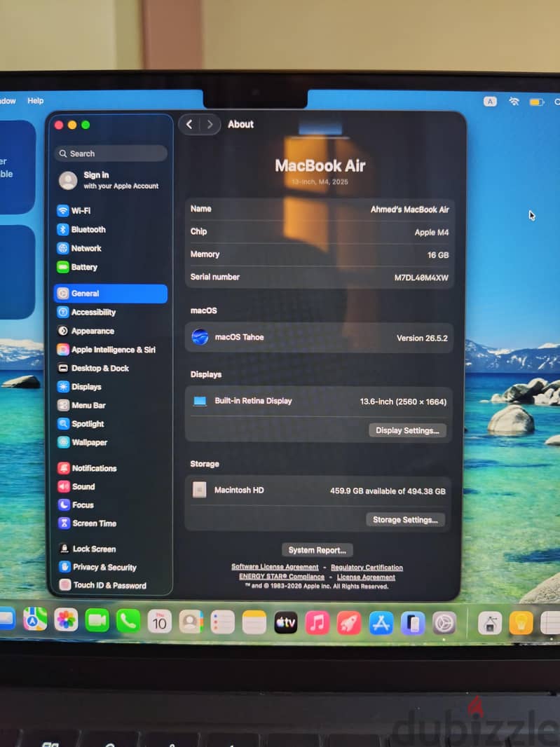Open the keyboard input source menu
This screenshot has height=747, width=560.
tap(490, 102)
